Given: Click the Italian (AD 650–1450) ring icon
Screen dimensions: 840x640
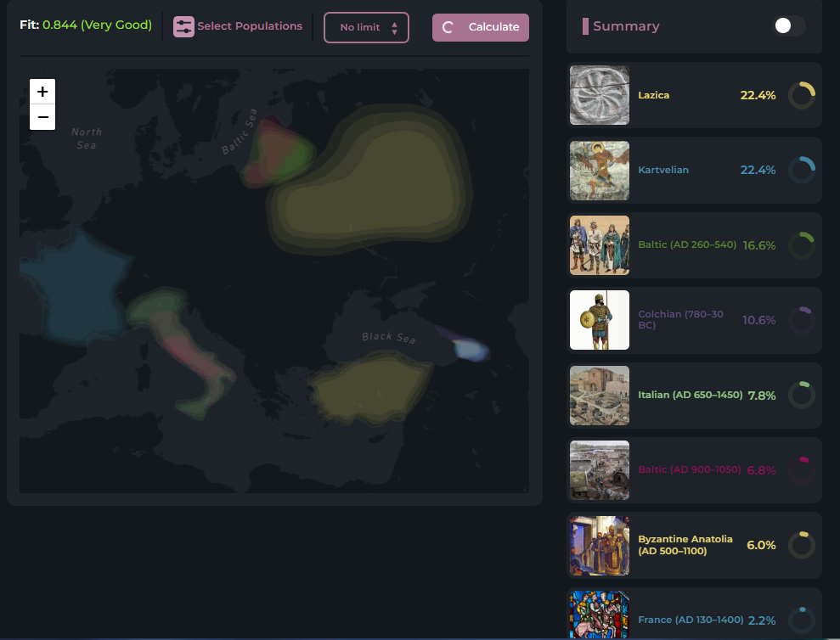Looking at the screenshot, I should pyautogui.click(x=801, y=395).
